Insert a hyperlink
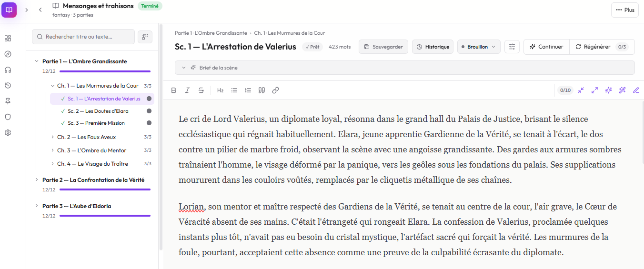This screenshot has height=269, width=644. point(275,90)
